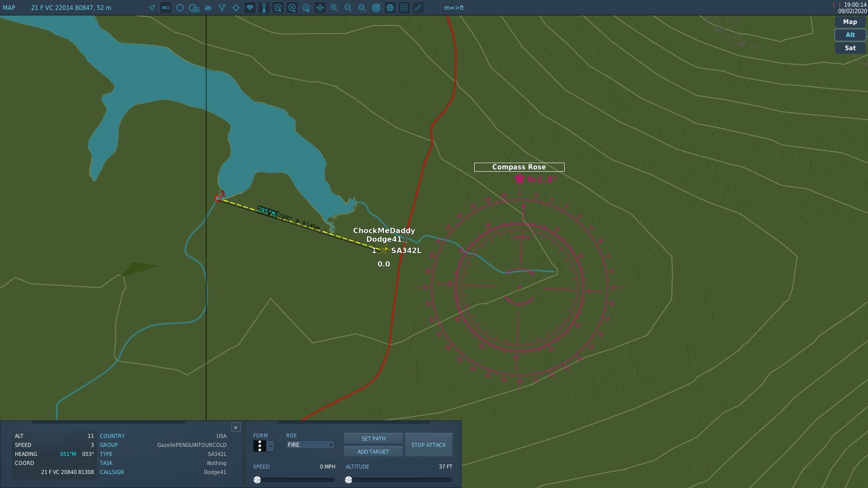Click the 19:00:14 mission clock
The image size is (868, 488).
click(855, 5)
